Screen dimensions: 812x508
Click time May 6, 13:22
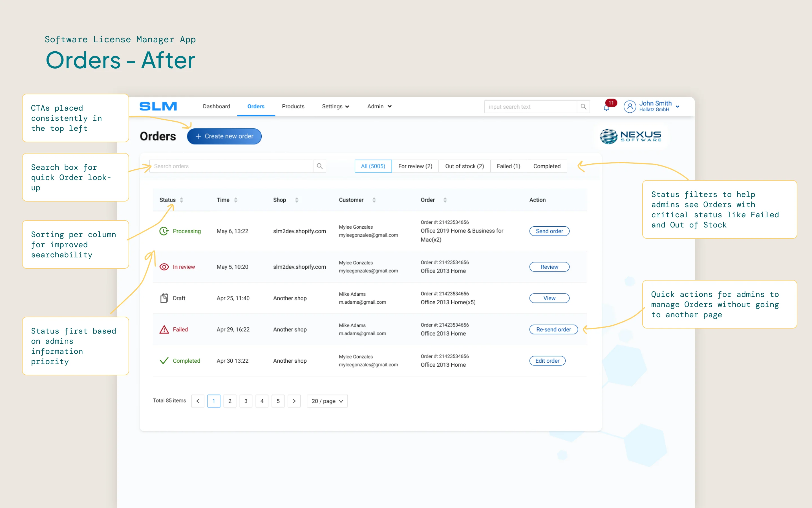pos(233,231)
